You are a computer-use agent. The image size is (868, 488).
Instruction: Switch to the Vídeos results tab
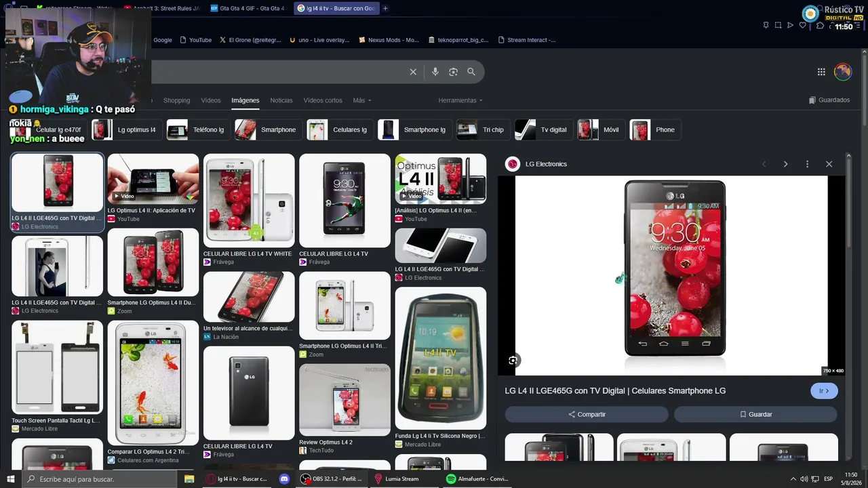tap(211, 100)
